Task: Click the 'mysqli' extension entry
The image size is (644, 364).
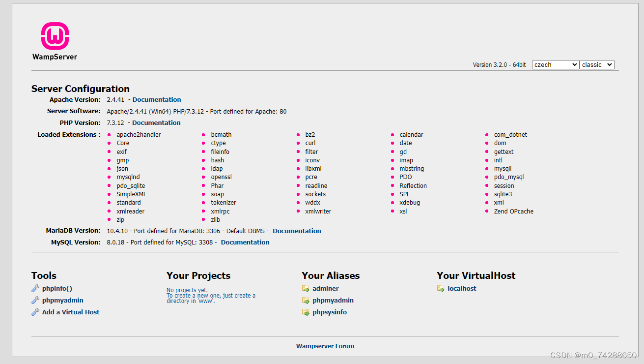Action: [x=503, y=169]
